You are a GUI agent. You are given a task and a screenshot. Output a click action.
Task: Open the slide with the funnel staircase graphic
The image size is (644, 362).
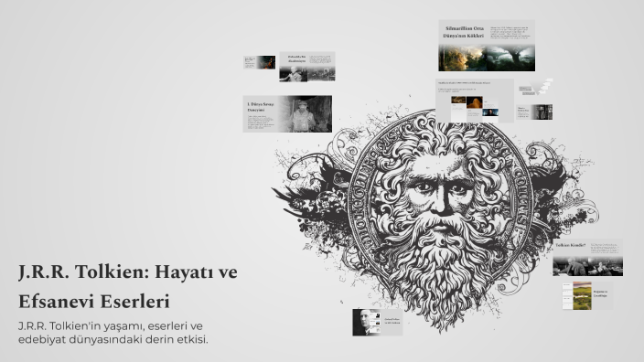[535, 87]
